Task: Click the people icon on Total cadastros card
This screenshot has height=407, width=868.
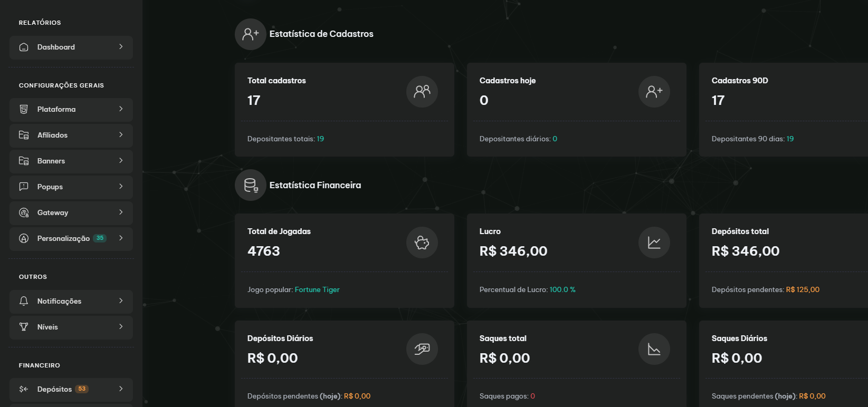Action: (421, 91)
